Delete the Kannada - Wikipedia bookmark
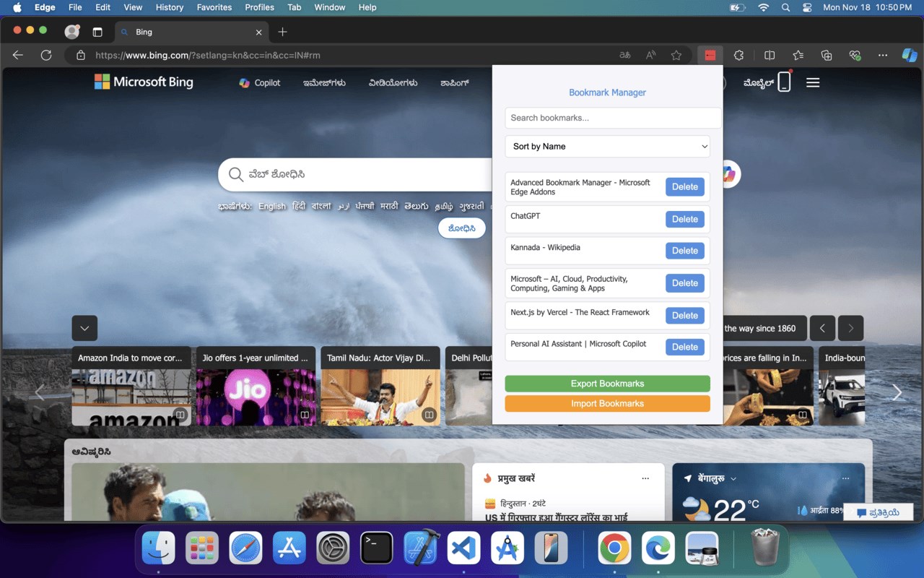The image size is (924, 578). tap(685, 251)
